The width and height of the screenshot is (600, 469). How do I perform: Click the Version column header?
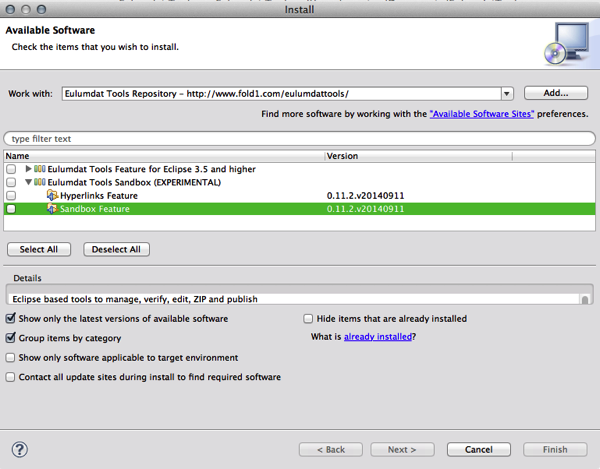tap(418, 156)
